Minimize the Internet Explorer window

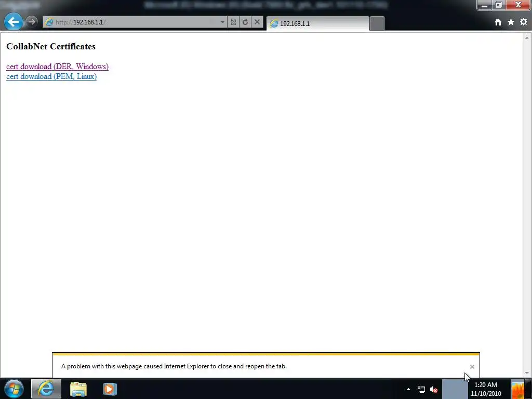point(485,5)
